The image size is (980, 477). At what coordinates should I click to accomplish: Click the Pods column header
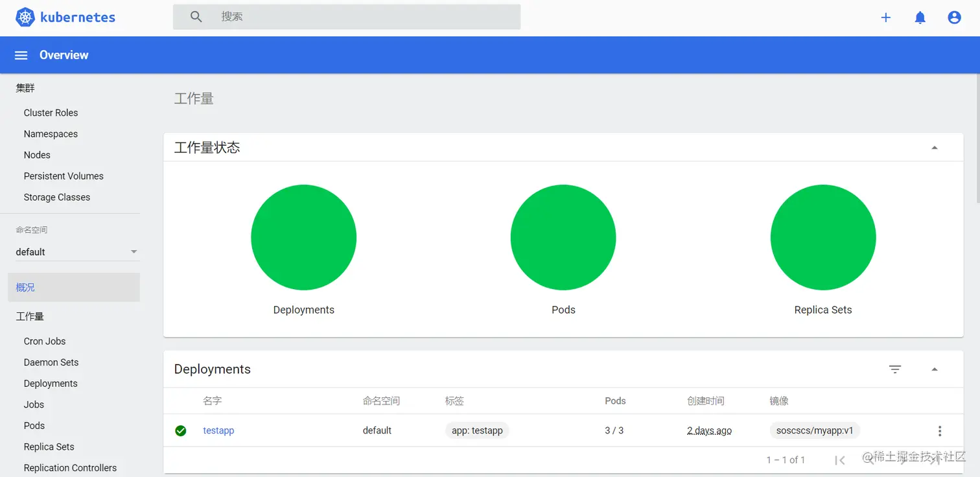(615, 401)
